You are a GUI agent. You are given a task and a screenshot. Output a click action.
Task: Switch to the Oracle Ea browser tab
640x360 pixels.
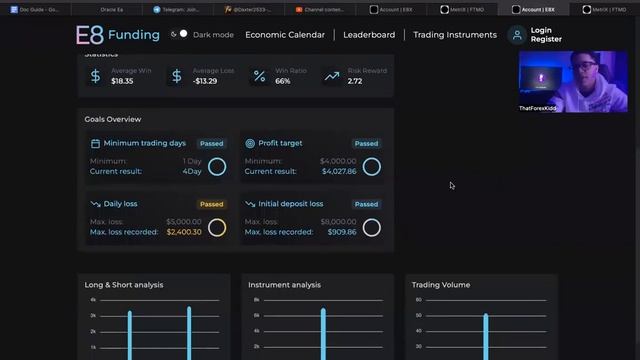[x=107, y=9]
